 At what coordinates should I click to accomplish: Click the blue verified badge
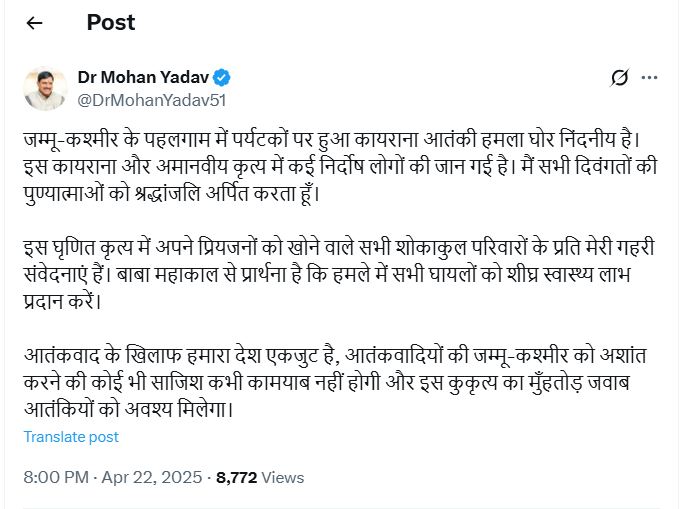(x=223, y=77)
